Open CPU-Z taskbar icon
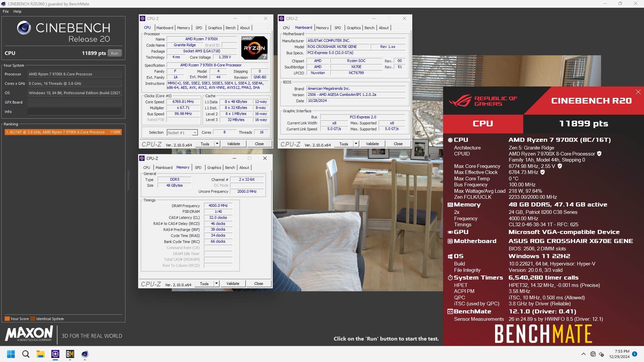The width and height of the screenshot is (644, 362). tap(55, 354)
